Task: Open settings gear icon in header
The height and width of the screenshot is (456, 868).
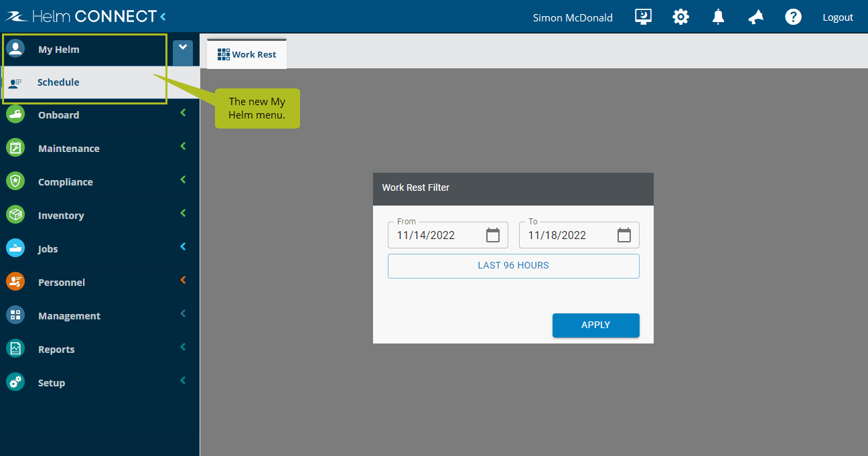Action: pos(680,17)
